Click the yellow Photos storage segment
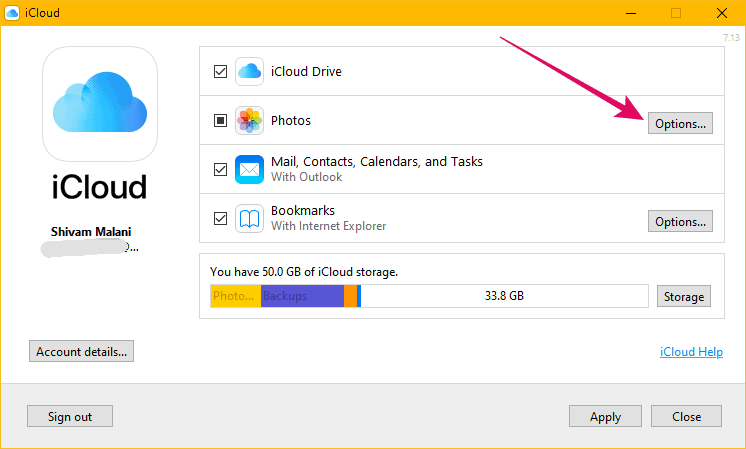This screenshot has width=746, height=449. pos(236,296)
